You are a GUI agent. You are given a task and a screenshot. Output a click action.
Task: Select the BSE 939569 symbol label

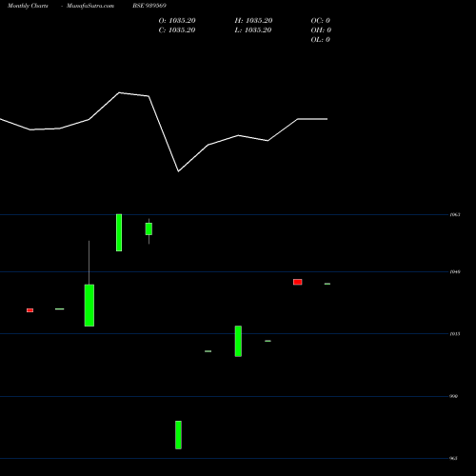click(x=149, y=6)
